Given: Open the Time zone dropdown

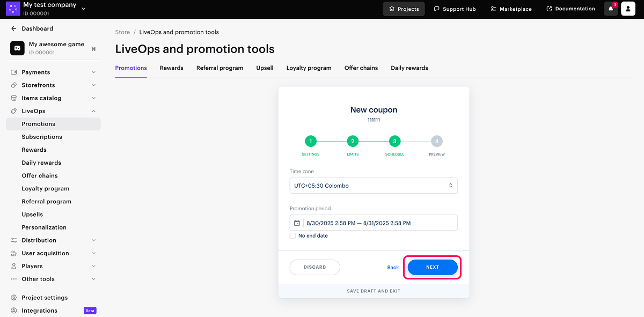Looking at the screenshot, I should [374, 186].
